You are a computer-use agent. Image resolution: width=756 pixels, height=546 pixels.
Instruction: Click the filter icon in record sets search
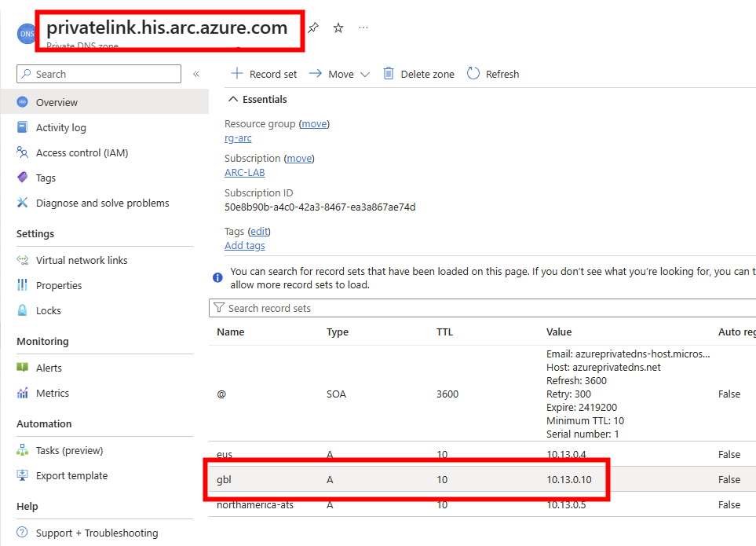click(x=219, y=308)
